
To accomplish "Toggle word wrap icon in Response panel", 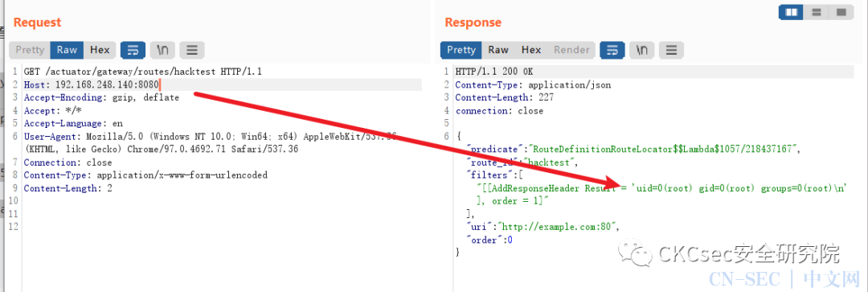I will (x=612, y=50).
